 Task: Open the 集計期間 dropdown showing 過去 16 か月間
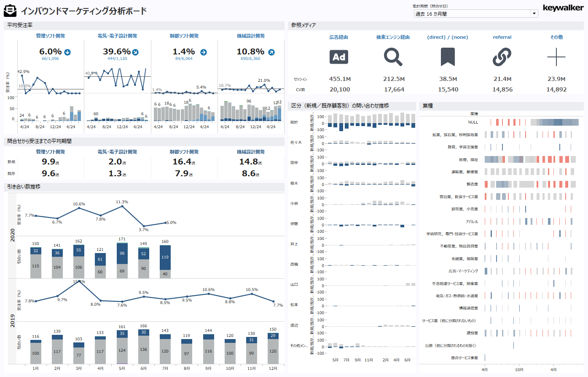[476, 13]
